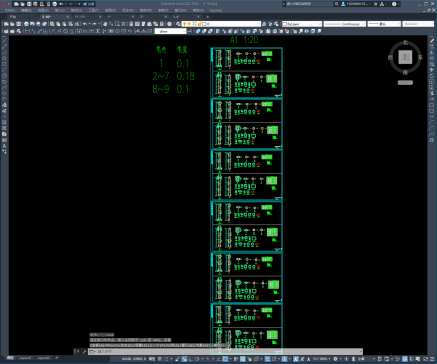The width and height of the screenshot is (437, 364).
Task: Switch to the 开始 Start tab
Action: coord(13,17)
